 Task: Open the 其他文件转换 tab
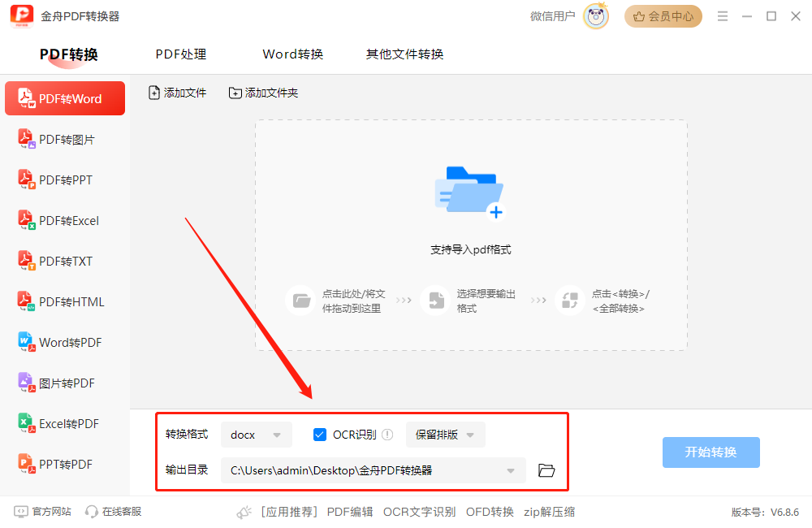tap(404, 54)
